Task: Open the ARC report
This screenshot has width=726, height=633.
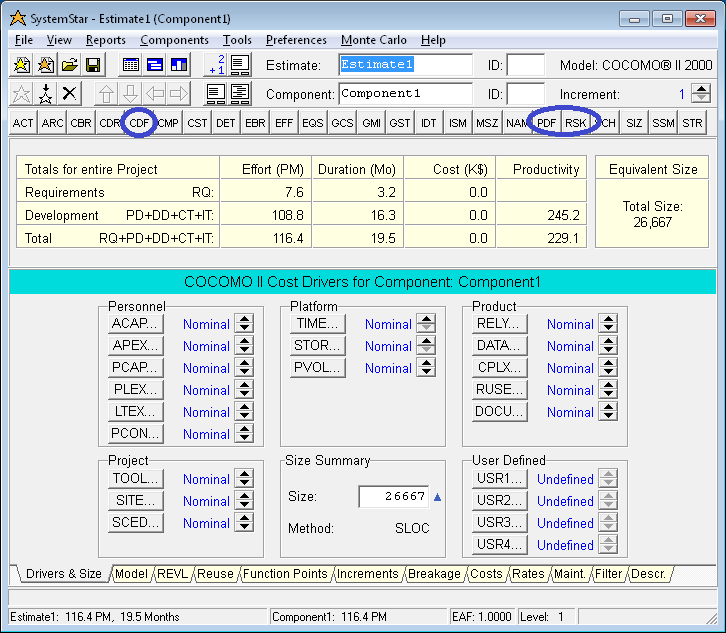Action: point(52,123)
